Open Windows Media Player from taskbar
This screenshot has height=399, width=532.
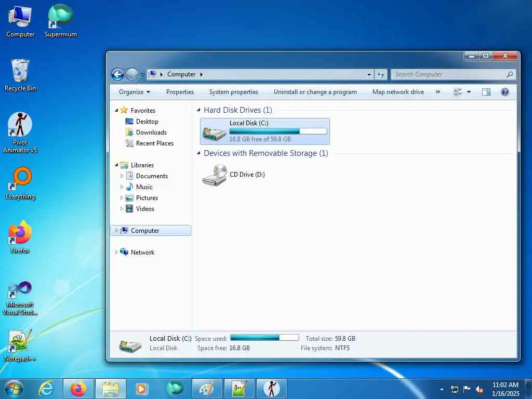pyautogui.click(x=142, y=389)
